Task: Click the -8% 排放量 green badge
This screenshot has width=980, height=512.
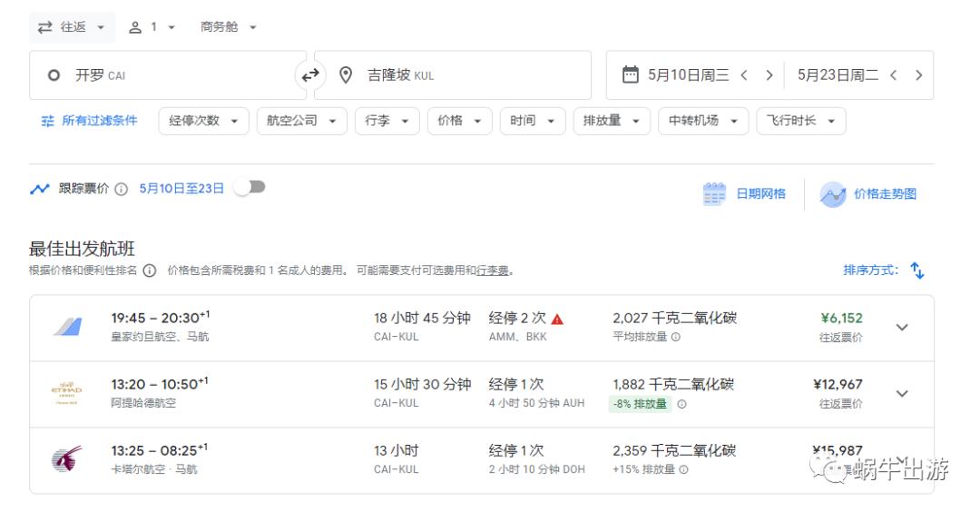Action: pos(640,404)
